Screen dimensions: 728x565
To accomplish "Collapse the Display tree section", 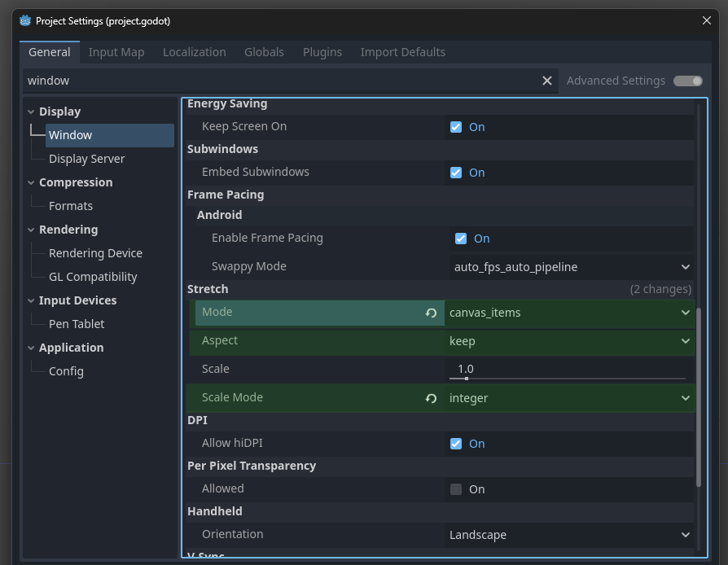I will click(x=31, y=112).
